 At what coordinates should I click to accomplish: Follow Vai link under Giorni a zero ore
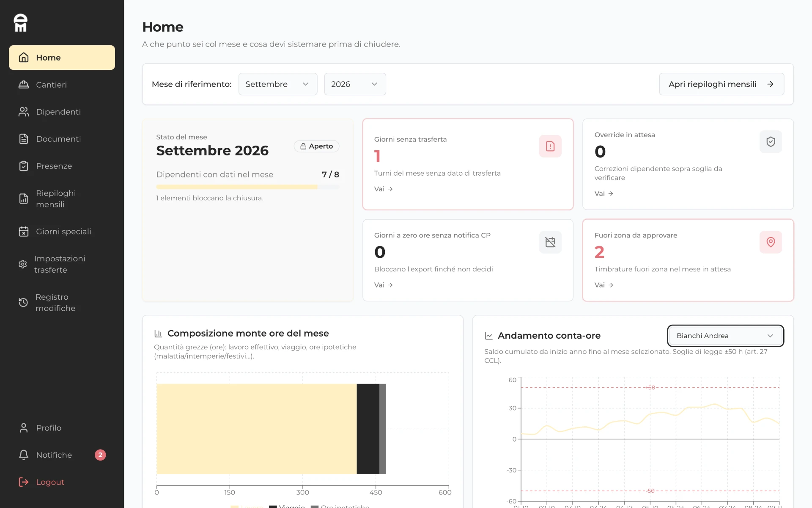point(384,285)
